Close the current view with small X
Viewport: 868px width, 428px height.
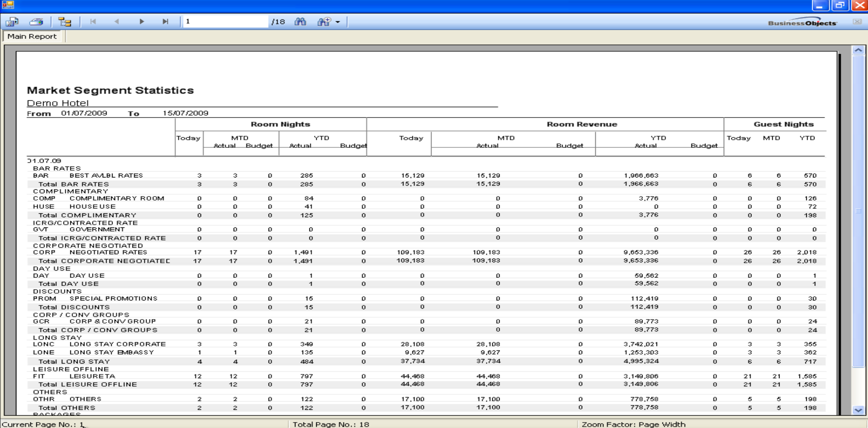click(857, 22)
